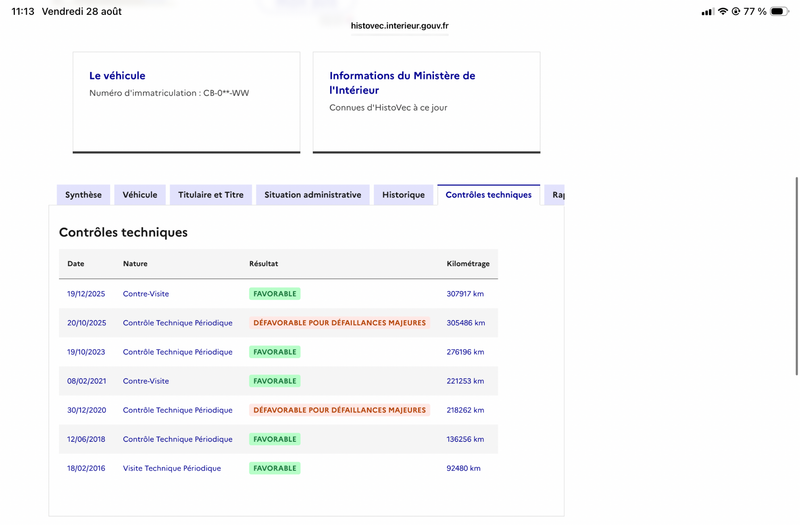Select the Contrôles techniques tab
800x525 pixels.
(488, 195)
